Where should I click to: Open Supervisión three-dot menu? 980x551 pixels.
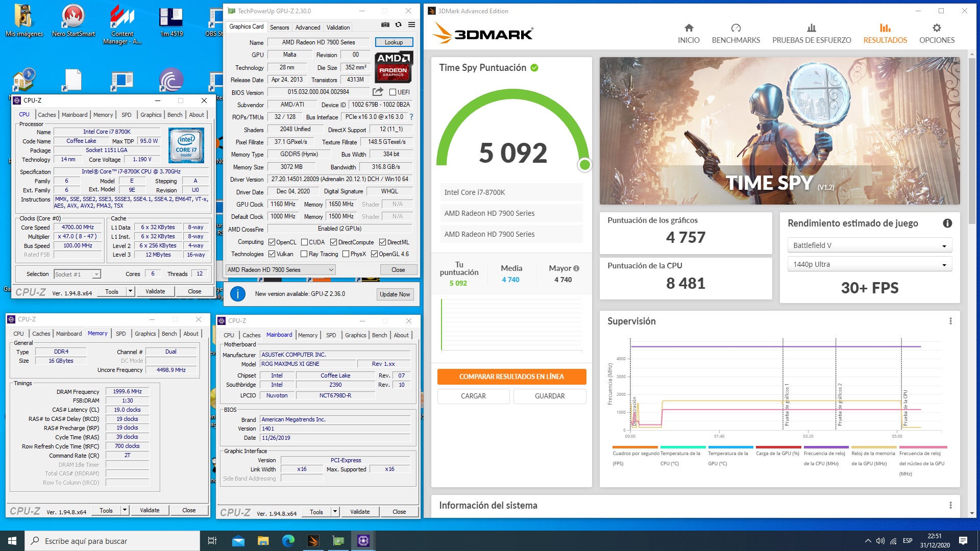(x=950, y=321)
